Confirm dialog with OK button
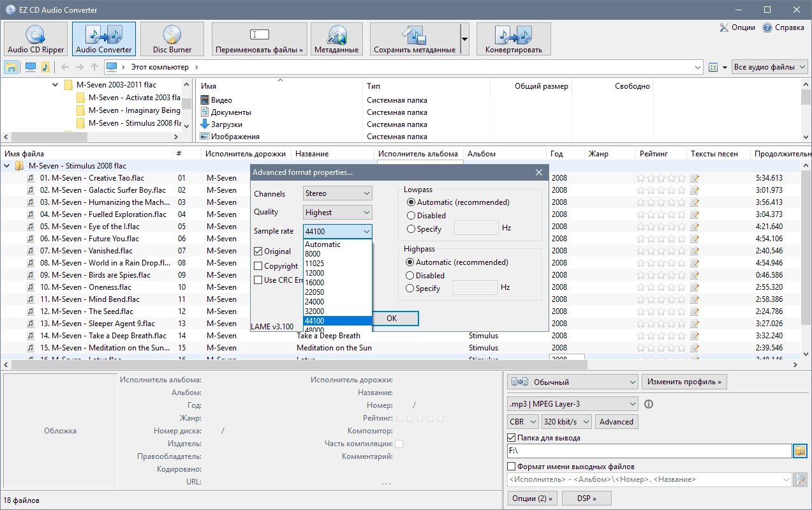 (x=392, y=319)
